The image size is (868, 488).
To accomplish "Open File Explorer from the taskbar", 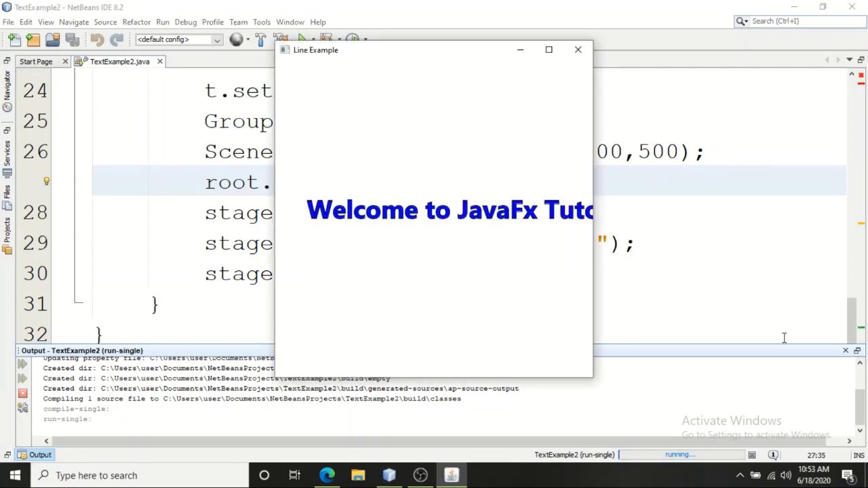I will point(358,475).
